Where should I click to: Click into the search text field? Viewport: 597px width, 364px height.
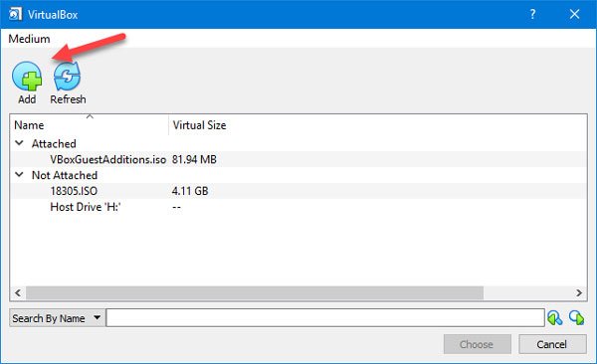[325, 318]
